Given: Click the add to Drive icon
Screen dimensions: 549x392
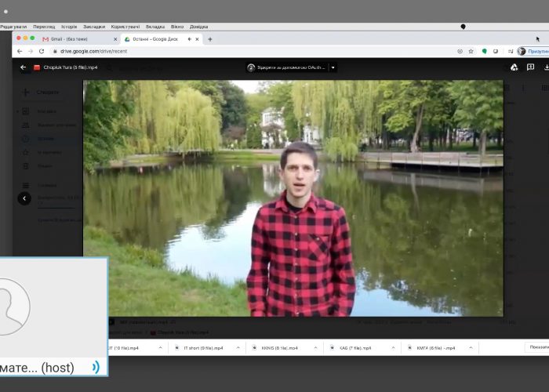Looking at the screenshot, I should click(514, 67).
